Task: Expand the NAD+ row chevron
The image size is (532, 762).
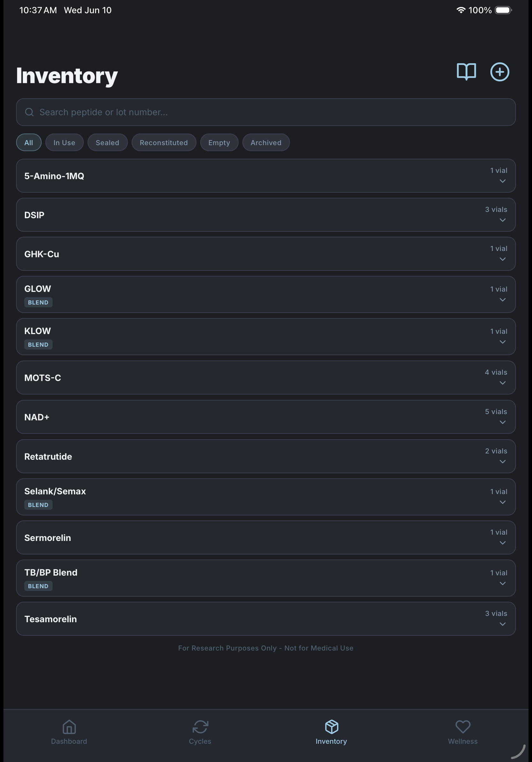Action: [x=502, y=422]
